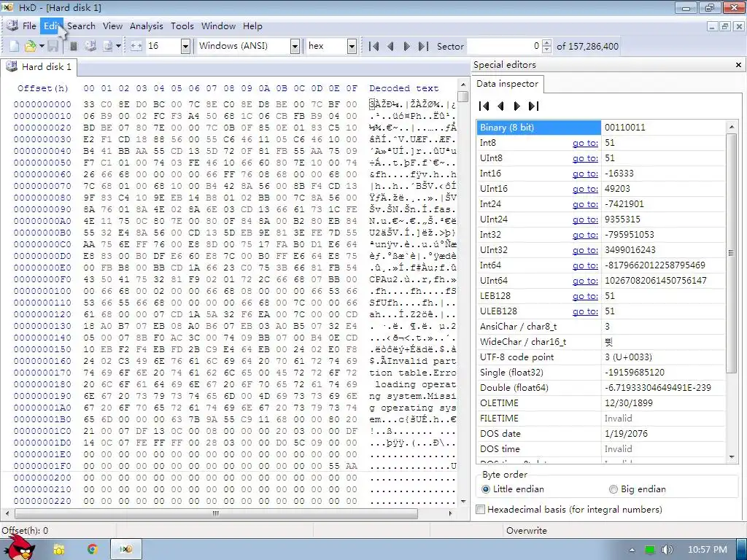747x560 pixels.
Task: Click the Open RAM chip icon
Action: [74, 46]
